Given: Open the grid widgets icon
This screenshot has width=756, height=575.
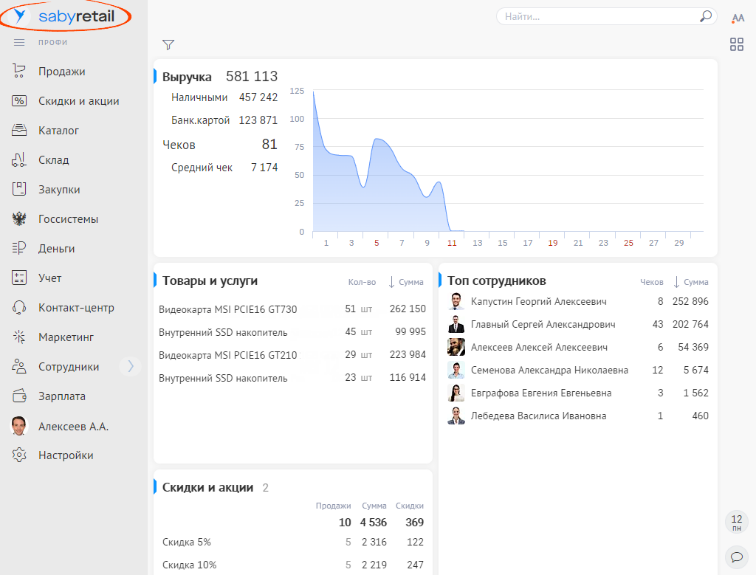Looking at the screenshot, I should 737,44.
